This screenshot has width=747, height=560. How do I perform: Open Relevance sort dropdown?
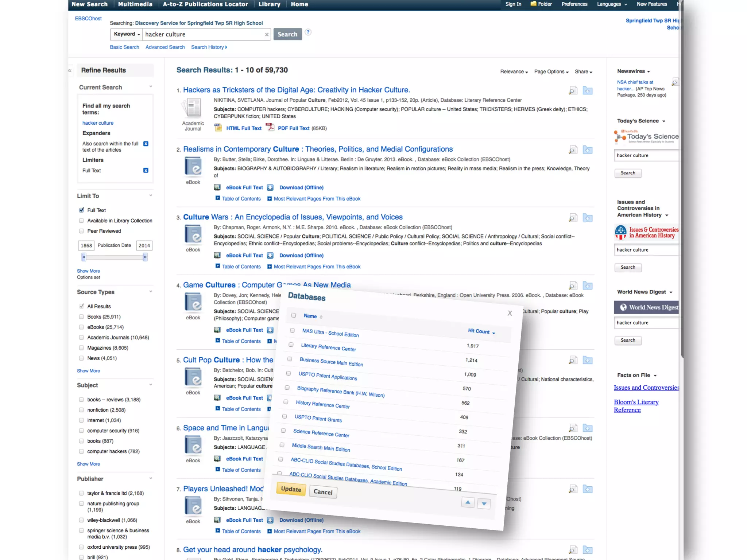coord(514,72)
